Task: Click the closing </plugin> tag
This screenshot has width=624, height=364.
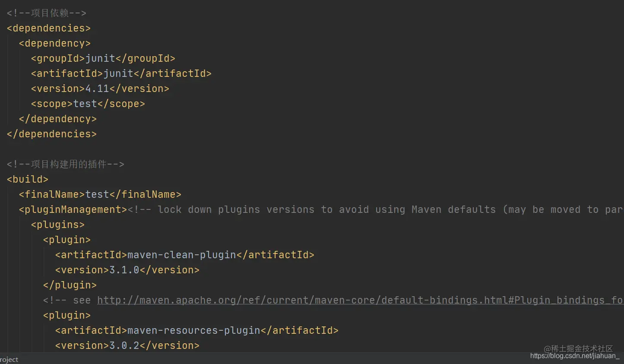Action: pos(70,285)
